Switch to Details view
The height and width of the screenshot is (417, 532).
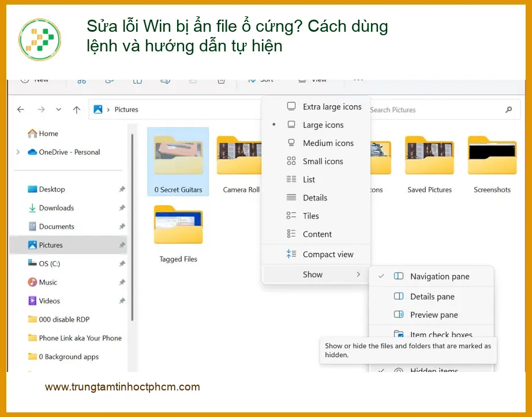316,198
